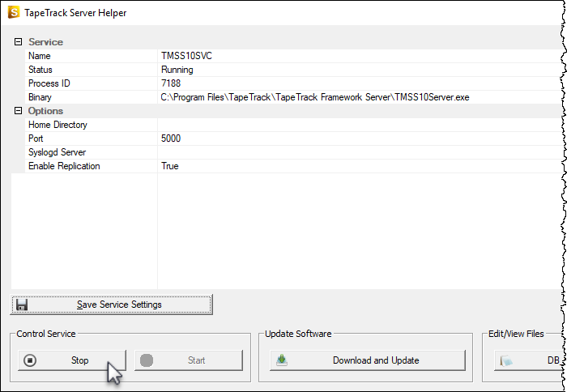Select the Home Directory value field

point(360,125)
